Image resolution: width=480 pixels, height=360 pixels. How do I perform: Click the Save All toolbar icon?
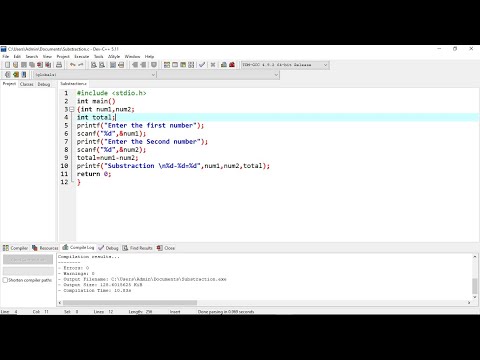32,65
